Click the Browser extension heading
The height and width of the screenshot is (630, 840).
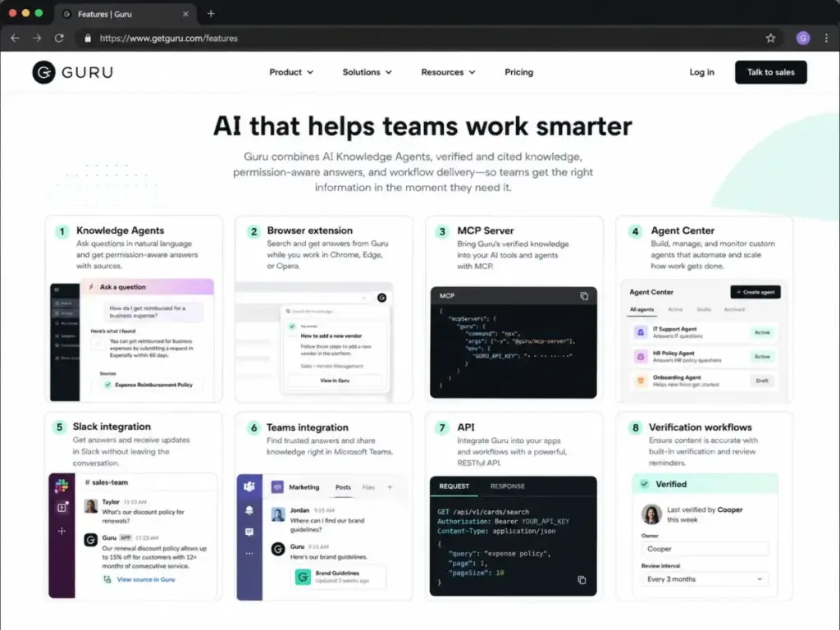coord(309,231)
